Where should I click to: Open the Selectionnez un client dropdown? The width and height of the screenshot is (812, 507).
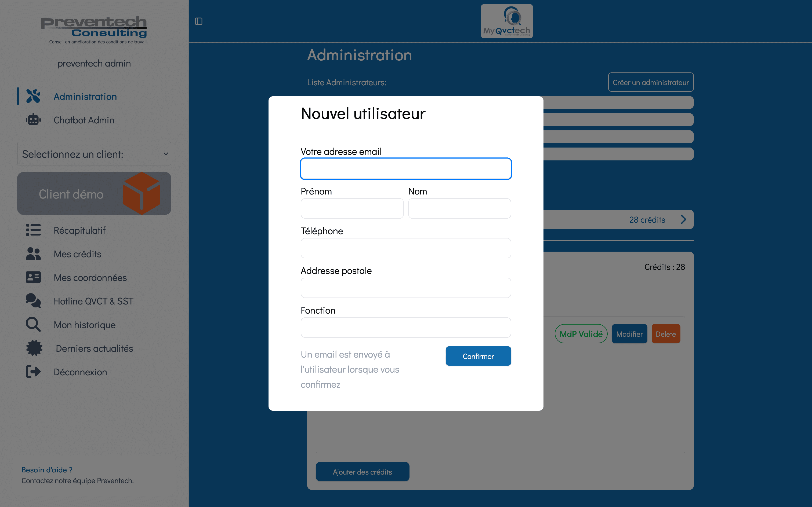tap(94, 154)
